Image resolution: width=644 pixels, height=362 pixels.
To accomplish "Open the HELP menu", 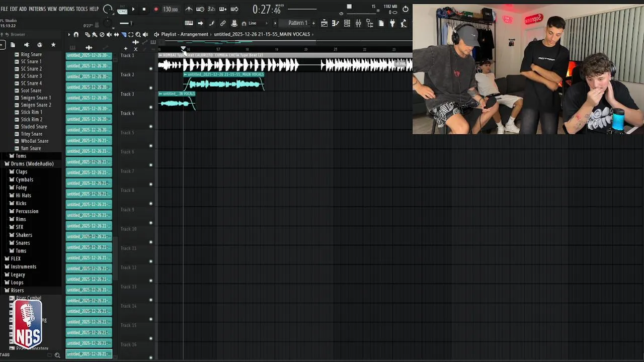I will coord(94,9).
